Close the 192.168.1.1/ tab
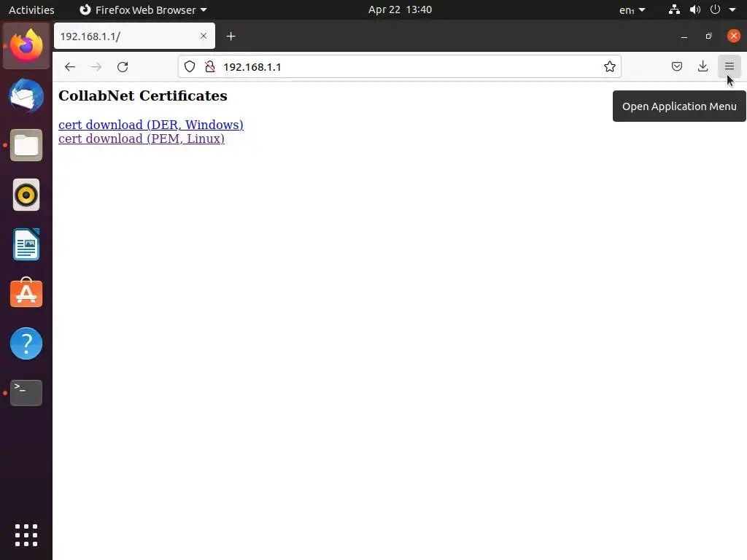Screen dimensions: 747x560 [204, 36]
